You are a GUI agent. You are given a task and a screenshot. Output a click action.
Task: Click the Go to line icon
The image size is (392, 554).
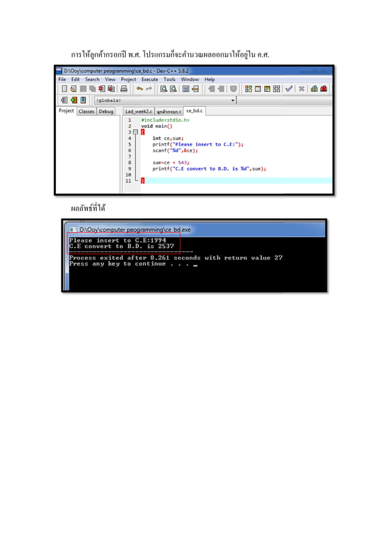[x=195, y=88]
